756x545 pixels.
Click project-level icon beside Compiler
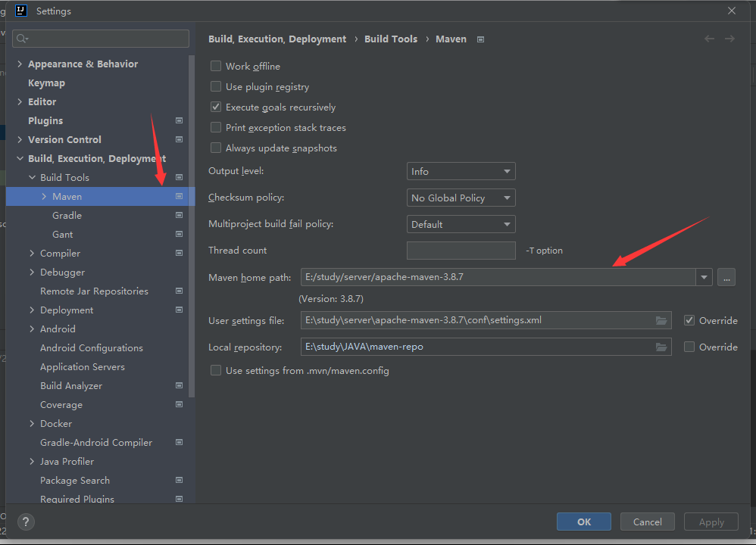point(179,253)
